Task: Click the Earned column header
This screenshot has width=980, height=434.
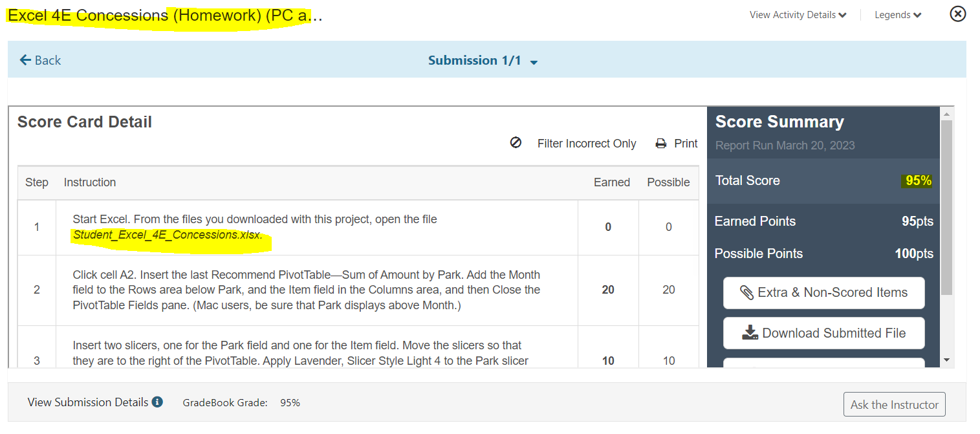Action: coord(612,182)
